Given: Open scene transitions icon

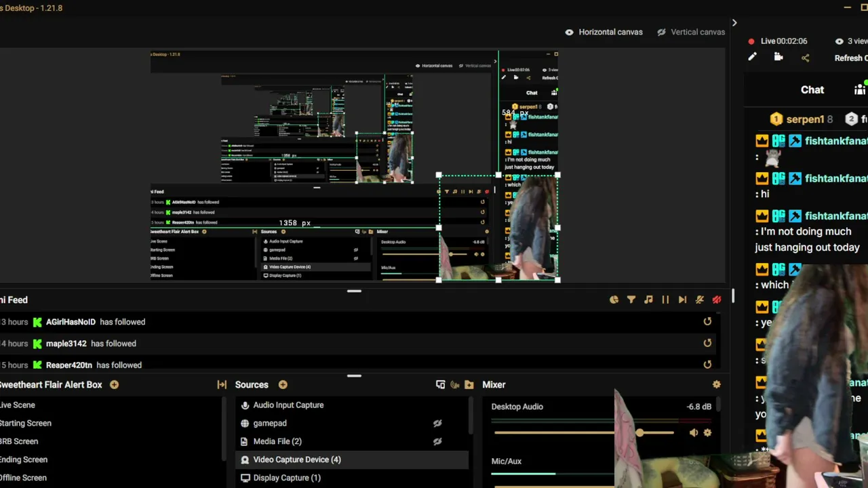Looking at the screenshot, I should click(222, 384).
